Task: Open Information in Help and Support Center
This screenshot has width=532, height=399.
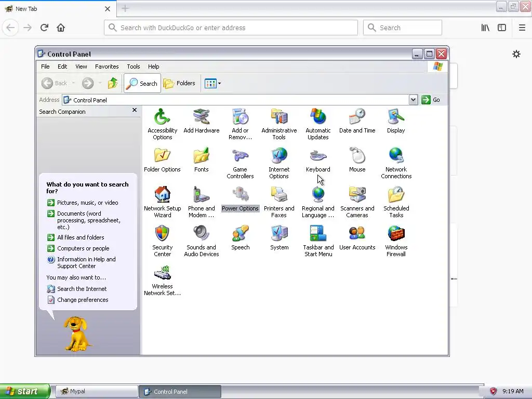Action: (82, 262)
